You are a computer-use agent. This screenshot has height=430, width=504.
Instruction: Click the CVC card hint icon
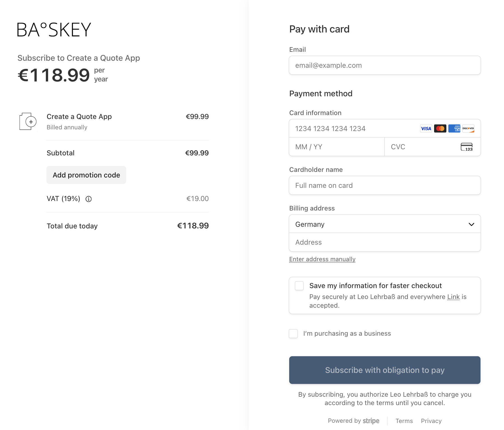[x=467, y=147]
